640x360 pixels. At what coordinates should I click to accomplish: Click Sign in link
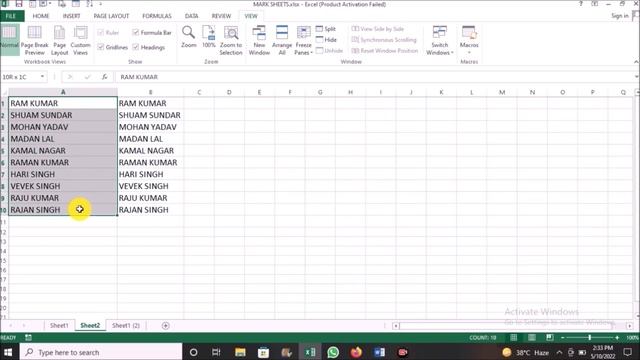[620, 16]
